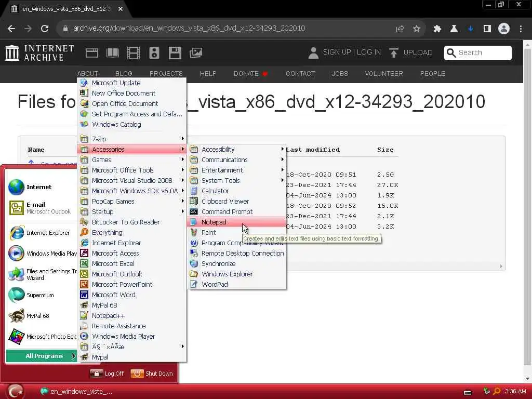
Task: Click the Microsoft Outlook program icon
Action: click(x=84, y=274)
